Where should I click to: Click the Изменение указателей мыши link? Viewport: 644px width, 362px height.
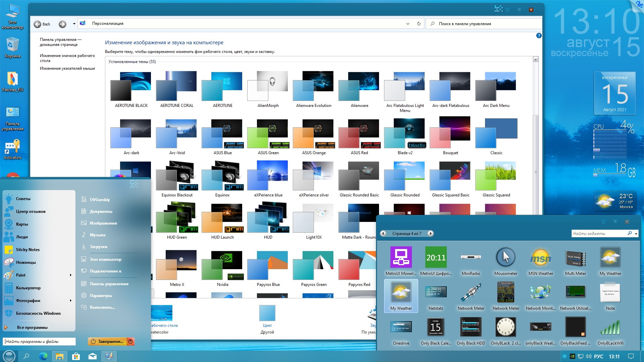tap(67, 68)
